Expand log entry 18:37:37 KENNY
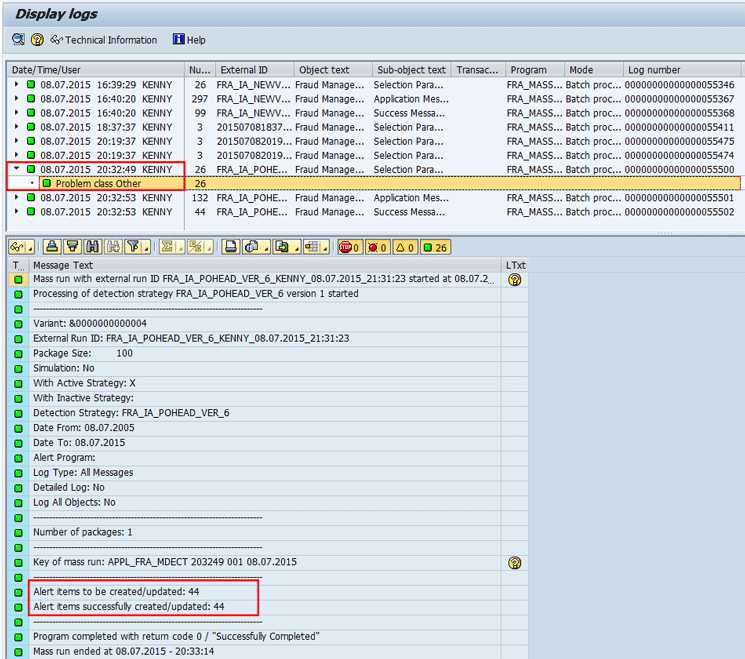This screenshot has height=659, width=745. point(17,127)
